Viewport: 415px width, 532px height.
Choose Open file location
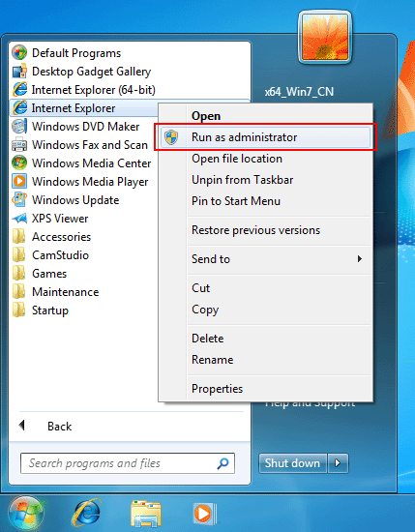pos(237,159)
